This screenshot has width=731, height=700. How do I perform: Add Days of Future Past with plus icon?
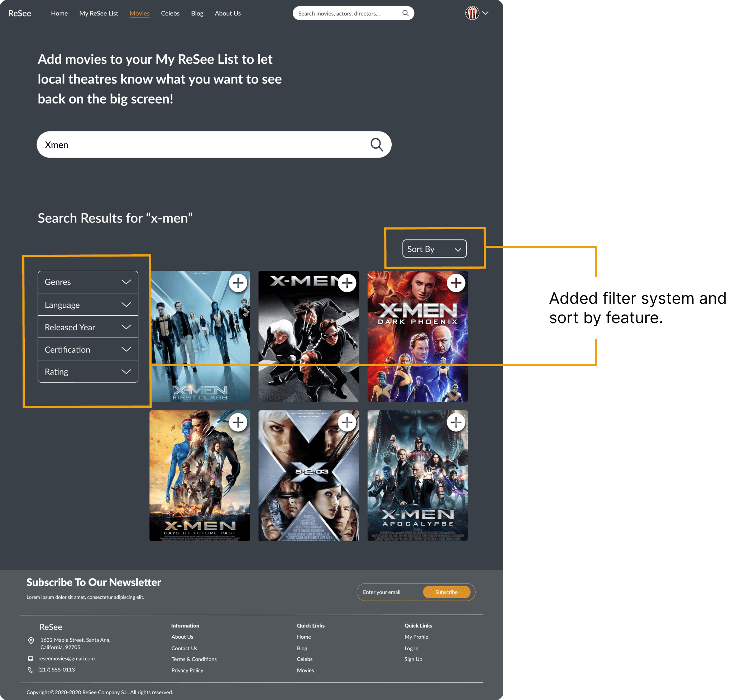click(x=238, y=422)
